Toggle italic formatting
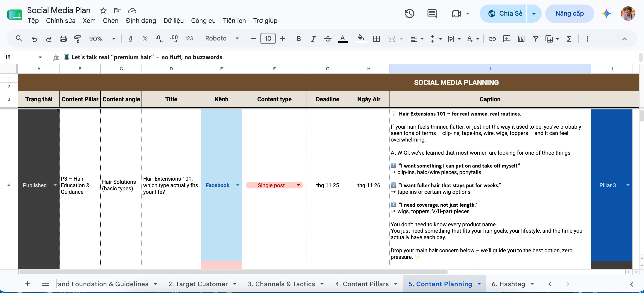This screenshot has width=644, height=293. pyautogui.click(x=313, y=39)
